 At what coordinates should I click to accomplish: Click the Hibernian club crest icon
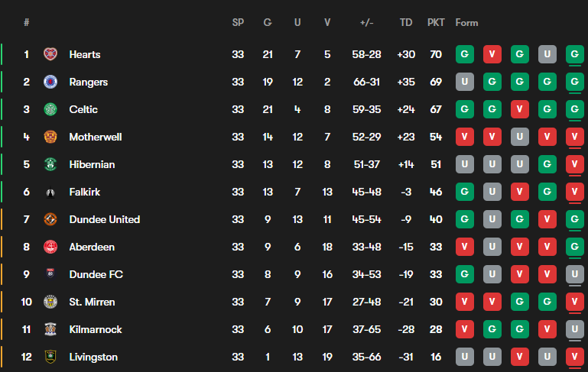pyautogui.click(x=50, y=164)
